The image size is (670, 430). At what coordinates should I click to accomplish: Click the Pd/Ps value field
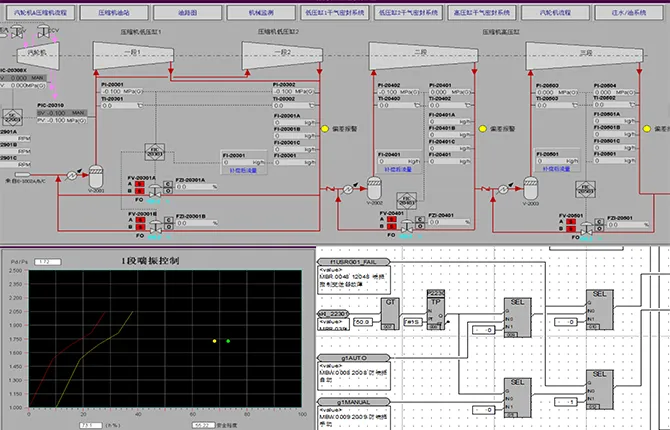click(x=48, y=262)
